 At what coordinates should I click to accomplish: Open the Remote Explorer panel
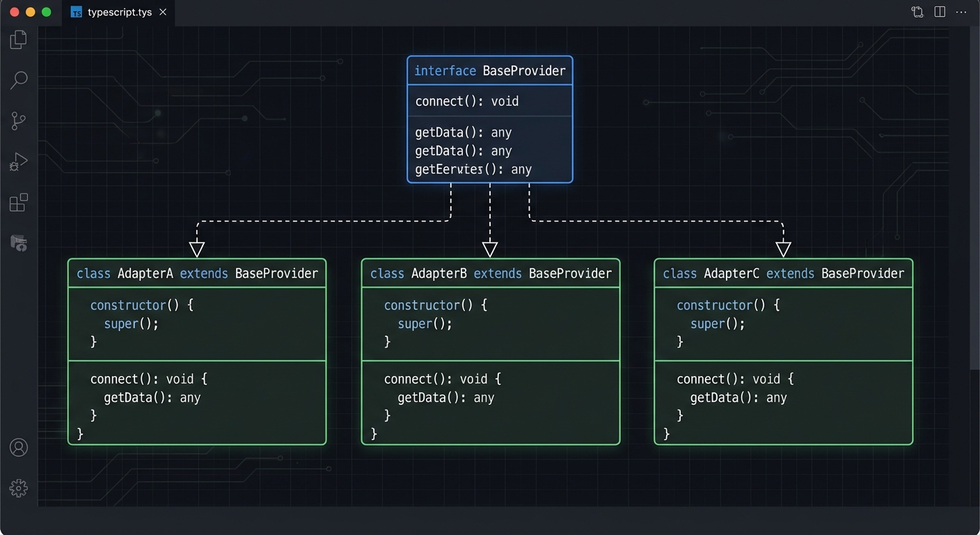pos(18,242)
